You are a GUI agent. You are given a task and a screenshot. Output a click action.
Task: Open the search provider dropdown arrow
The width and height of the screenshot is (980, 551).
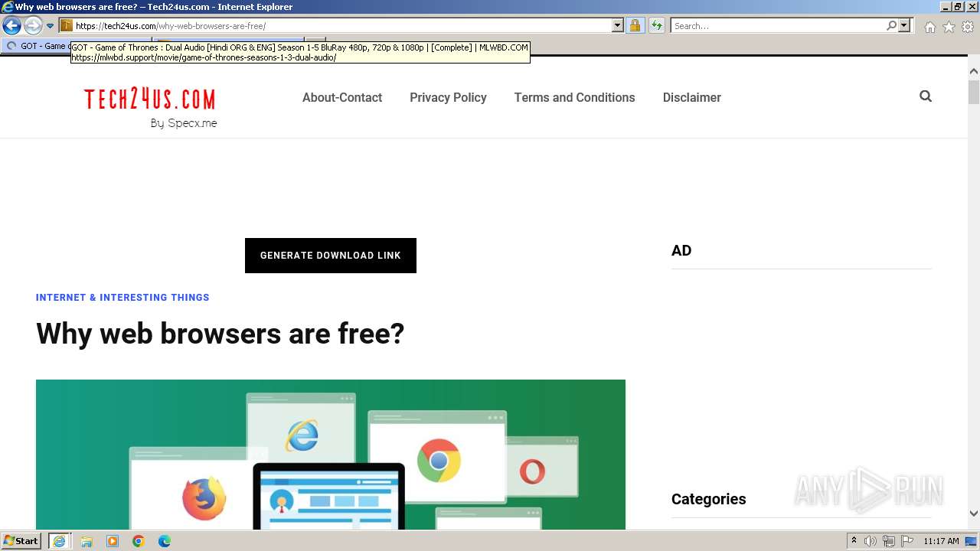click(x=904, y=26)
